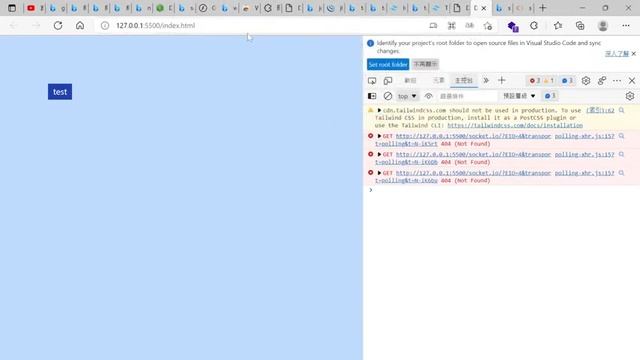
Task: Click the error and warning counter
Action: [x=541, y=81]
